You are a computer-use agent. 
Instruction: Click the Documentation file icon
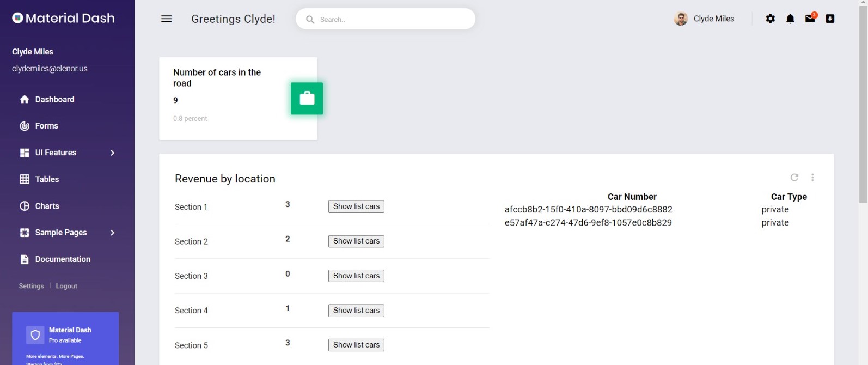coord(25,259)
